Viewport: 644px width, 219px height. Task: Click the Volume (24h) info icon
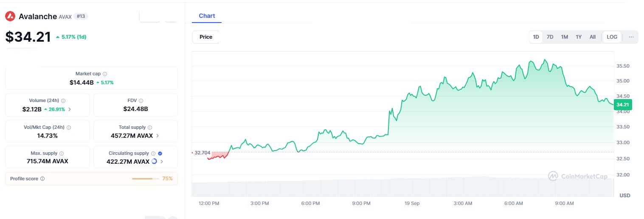coord(63,101)
